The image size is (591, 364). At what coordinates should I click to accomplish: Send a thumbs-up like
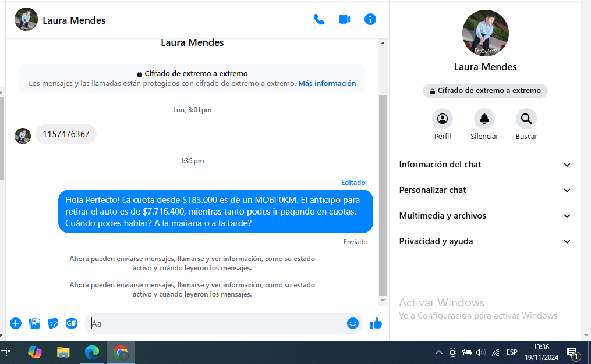(376, 323)
